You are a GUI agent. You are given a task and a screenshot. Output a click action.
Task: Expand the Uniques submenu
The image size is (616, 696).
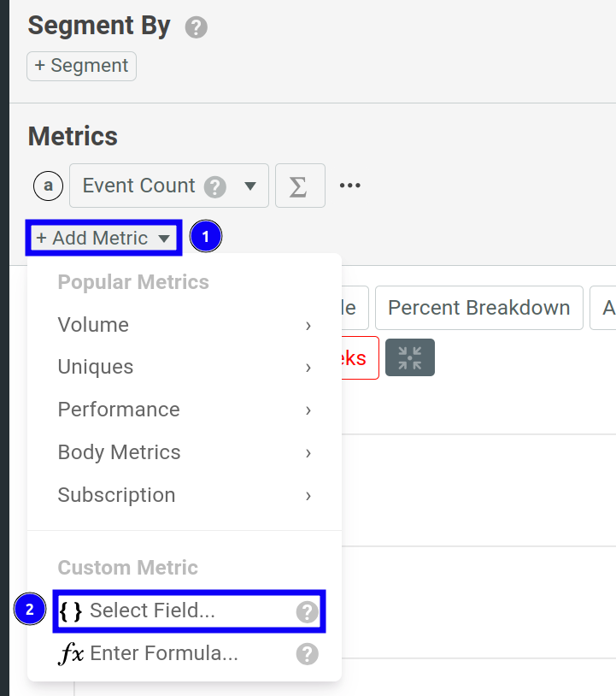[x=95, y=367]
